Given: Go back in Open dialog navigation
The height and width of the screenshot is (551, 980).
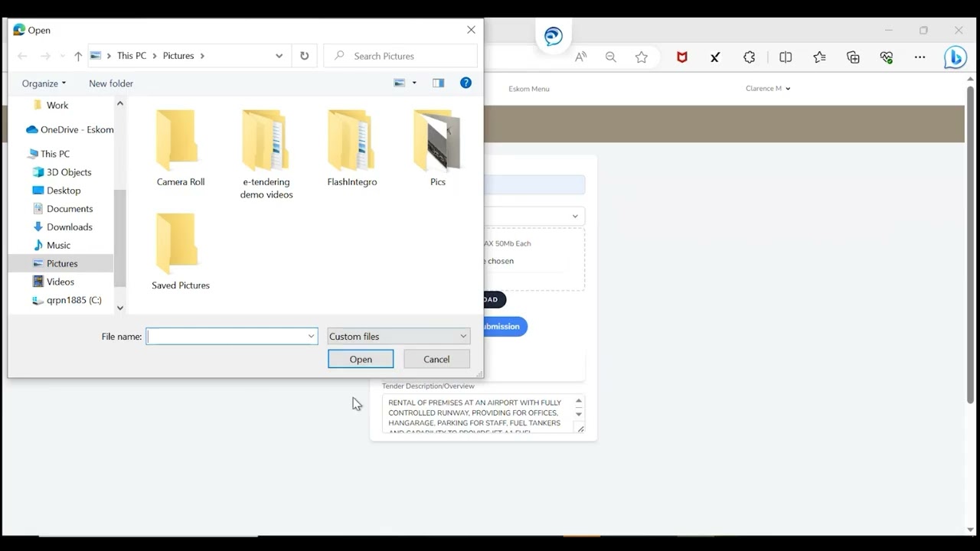Looking at the screenshot, I should (22, 56).
